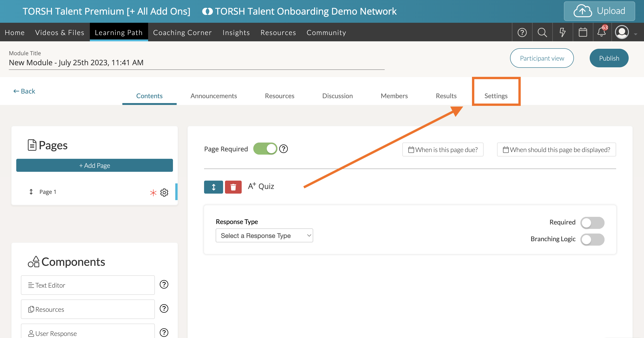Switch to the Settings tab
This screenshot has width=644, height=338.
496,96
